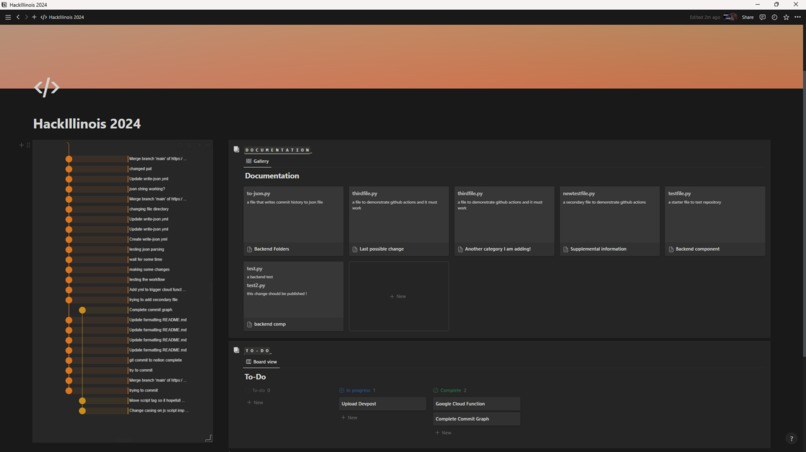Click commit message 'json string working?'
This screenshot has height=452, width=806.
[x=147, y=189]
